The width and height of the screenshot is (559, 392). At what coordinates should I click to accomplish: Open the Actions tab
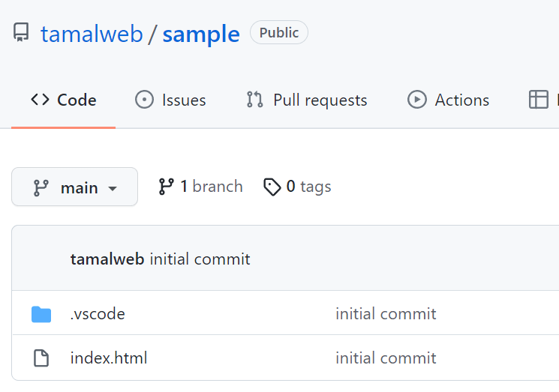coord(449,100)
